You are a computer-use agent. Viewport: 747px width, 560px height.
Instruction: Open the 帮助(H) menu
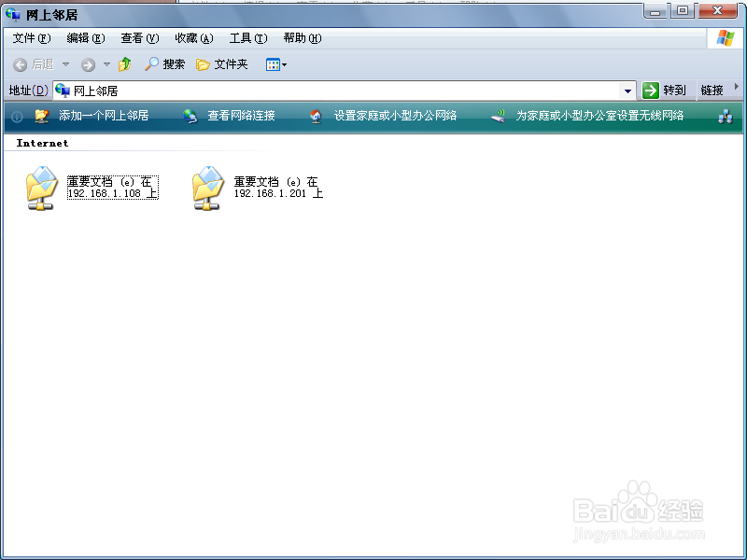303,38
